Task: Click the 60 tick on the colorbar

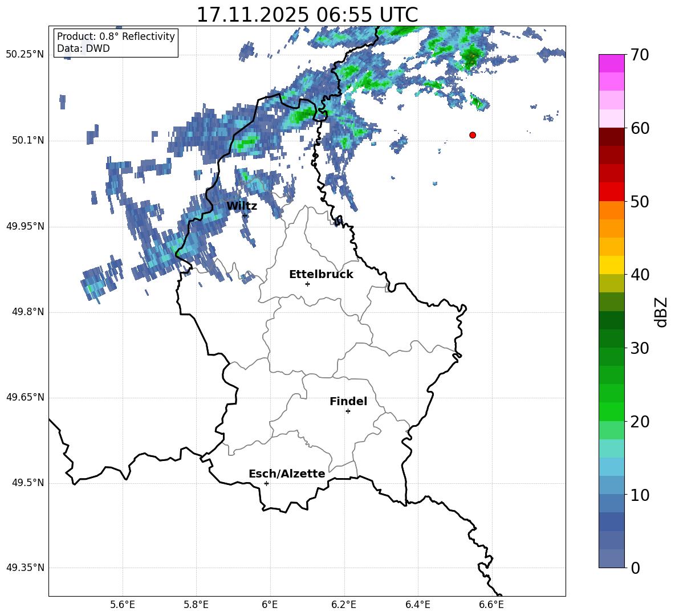Action: (640, 128)
